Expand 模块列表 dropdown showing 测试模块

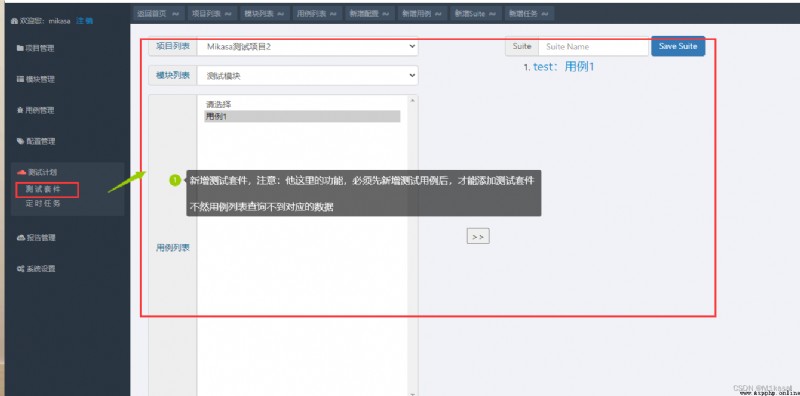[307, 76]
